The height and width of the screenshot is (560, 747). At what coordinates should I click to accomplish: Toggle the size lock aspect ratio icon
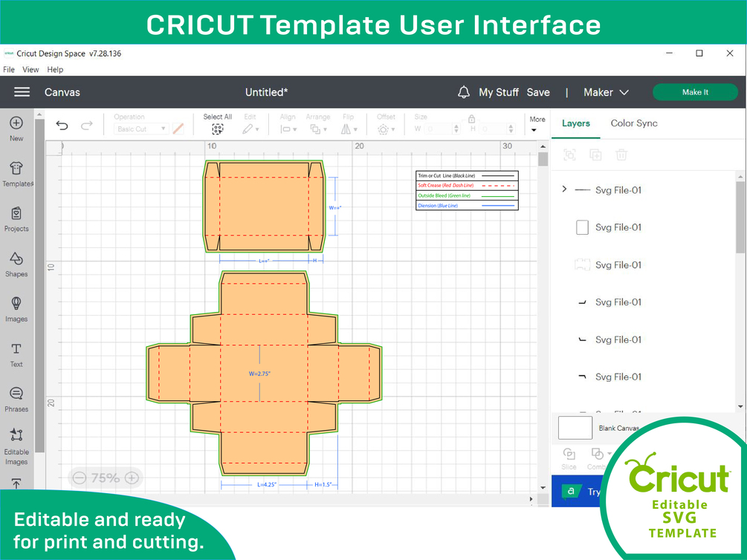point(472,119)
